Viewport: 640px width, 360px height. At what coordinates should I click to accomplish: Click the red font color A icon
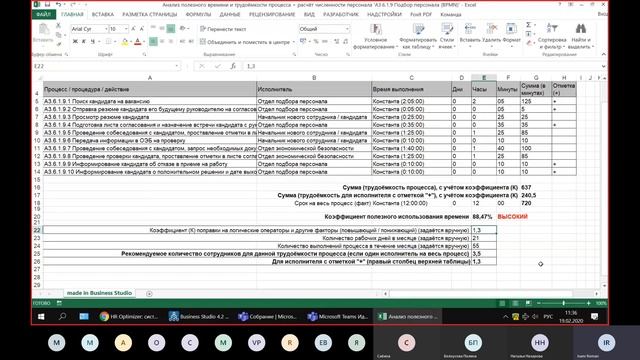tap(138, 42)
